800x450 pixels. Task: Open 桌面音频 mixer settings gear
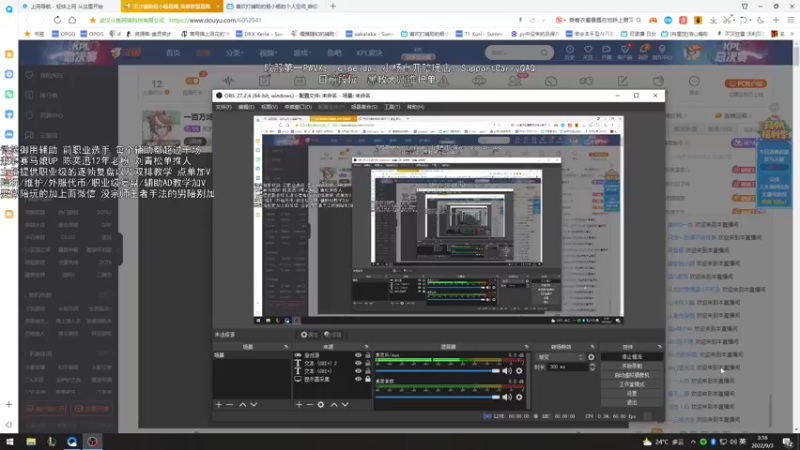pos(519,397)
